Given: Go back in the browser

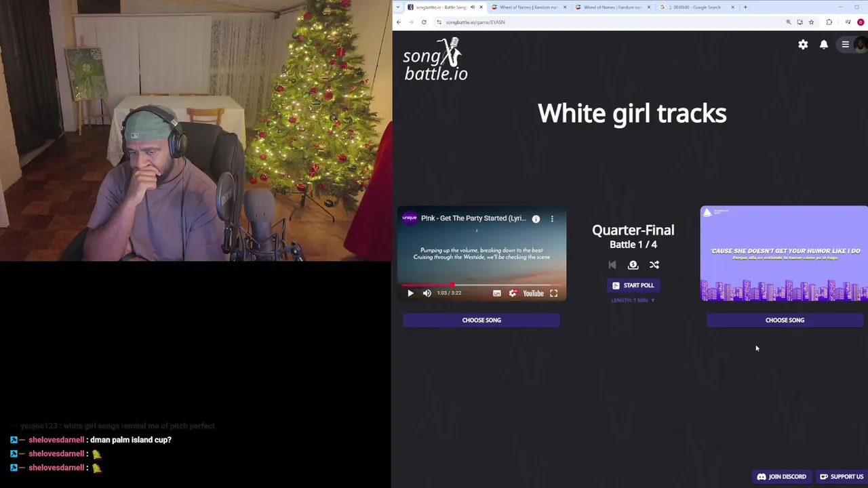Looking at the screenshot, I should point(399,22).
